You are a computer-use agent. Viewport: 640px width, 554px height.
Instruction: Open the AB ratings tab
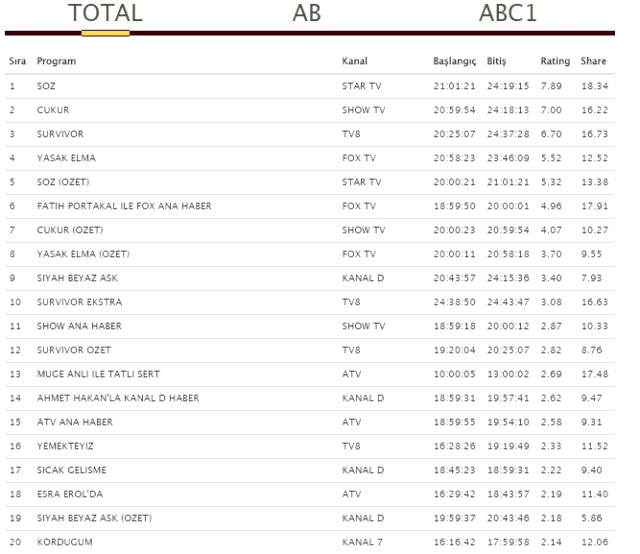(307, 13)
